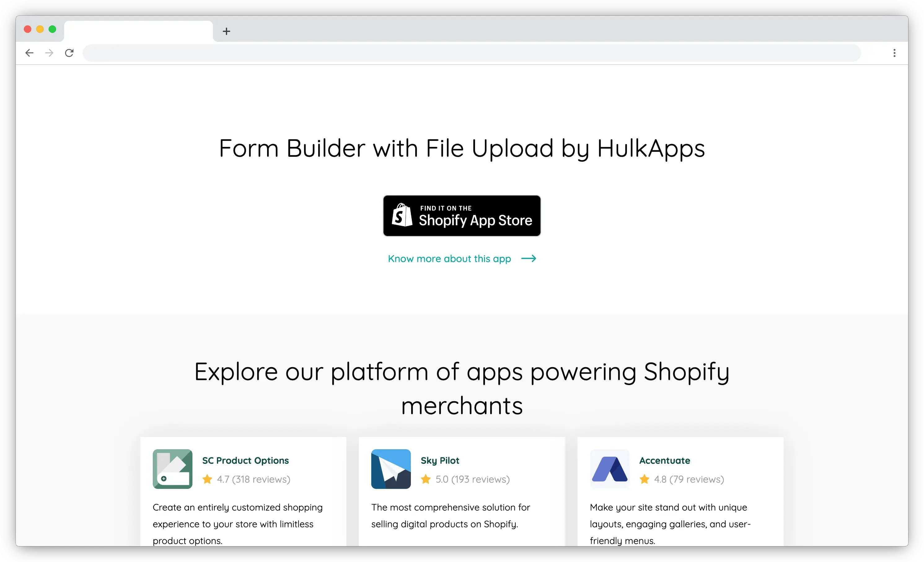
Task: Click the star next to 5.0 rating
Action: click(426, 479)
